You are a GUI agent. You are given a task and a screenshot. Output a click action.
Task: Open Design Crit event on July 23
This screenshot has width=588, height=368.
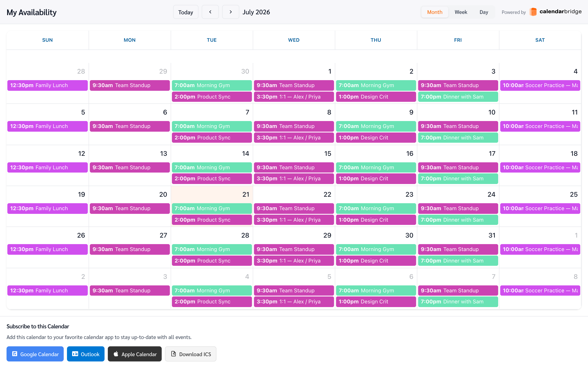tap(376, 220)
